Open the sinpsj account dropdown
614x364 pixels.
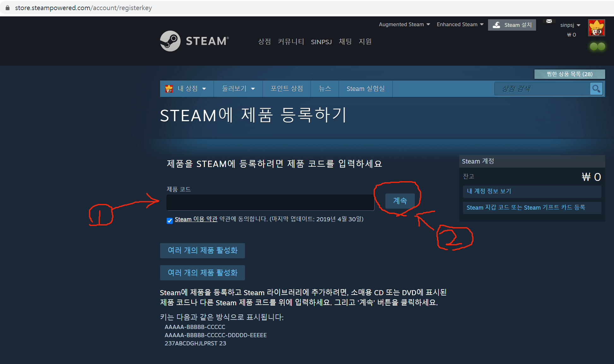click(x=570, y=25)
